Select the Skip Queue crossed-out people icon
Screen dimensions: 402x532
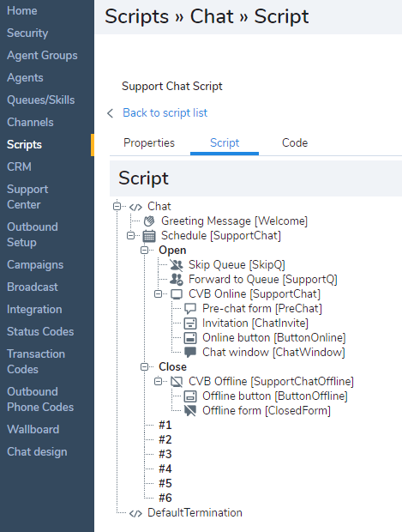coord(177,264)
